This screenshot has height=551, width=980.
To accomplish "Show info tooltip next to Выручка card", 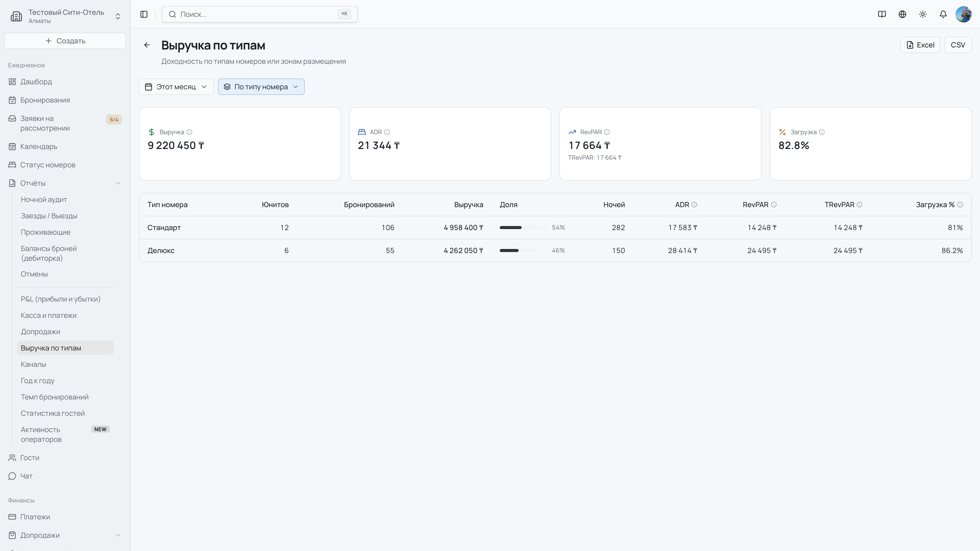I will [189, 132].
